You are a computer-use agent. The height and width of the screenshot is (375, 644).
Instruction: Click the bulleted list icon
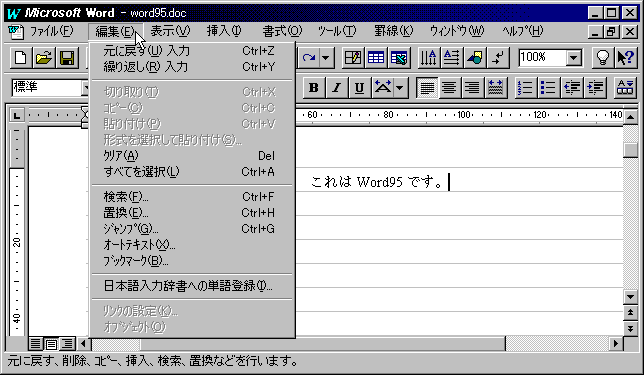point(548,87)
